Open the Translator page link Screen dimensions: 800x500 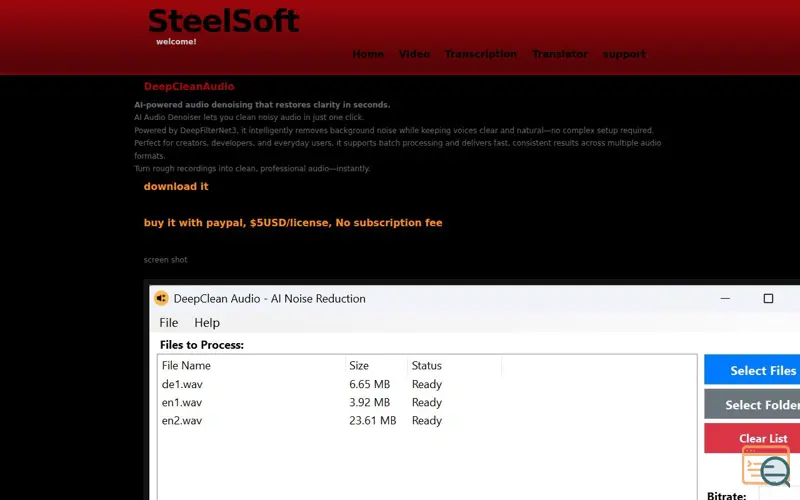(560, 54)
